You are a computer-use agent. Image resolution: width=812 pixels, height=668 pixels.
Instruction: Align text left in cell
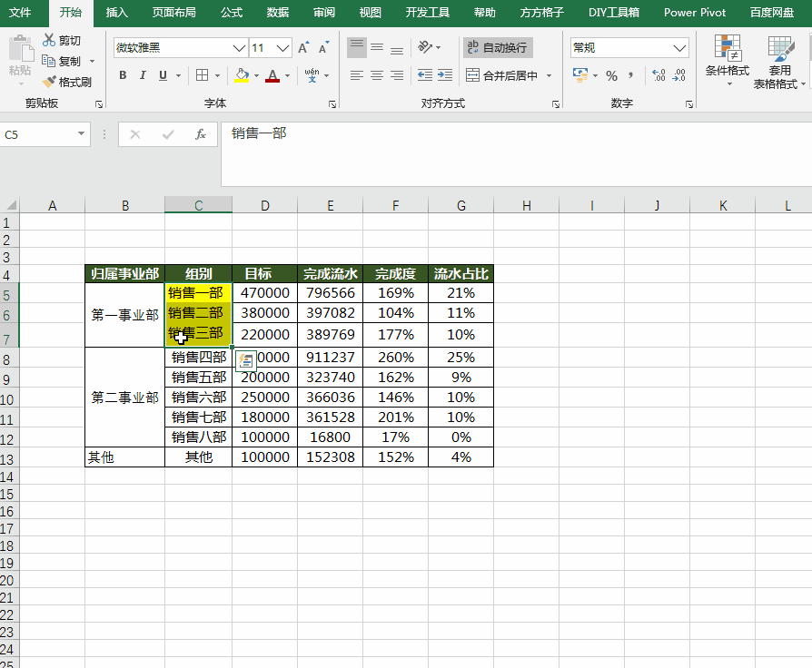coord(357,75)
